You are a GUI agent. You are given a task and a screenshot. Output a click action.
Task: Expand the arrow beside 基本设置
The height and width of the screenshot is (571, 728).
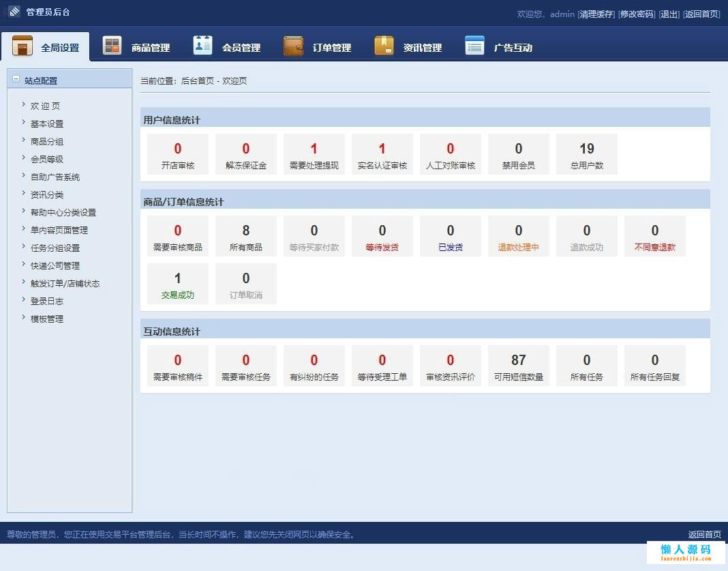pyautogui.click(x=24, y=123)
